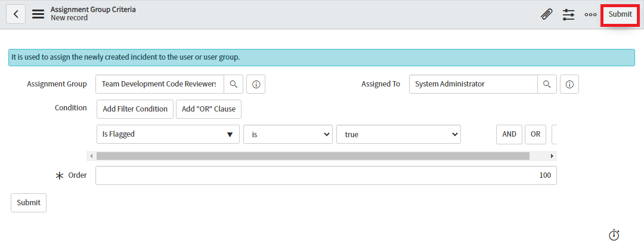Click the back arrow button
Screen dimensions: 644x241
16,14
